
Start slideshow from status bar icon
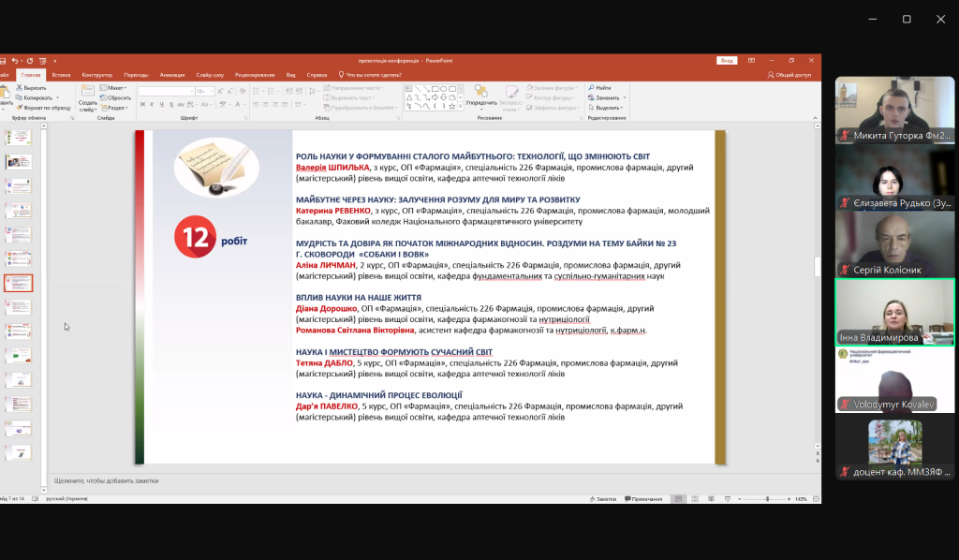(727, 499)
